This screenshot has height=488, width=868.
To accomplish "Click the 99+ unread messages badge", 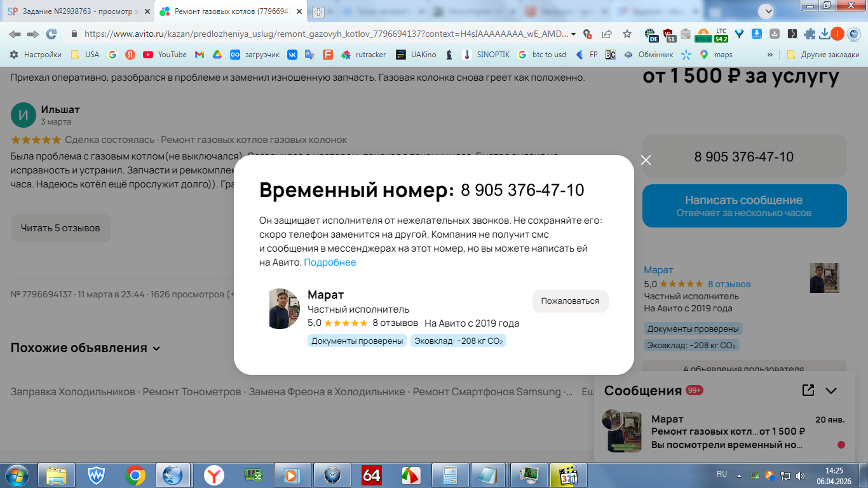I will (x=694, y=390).
